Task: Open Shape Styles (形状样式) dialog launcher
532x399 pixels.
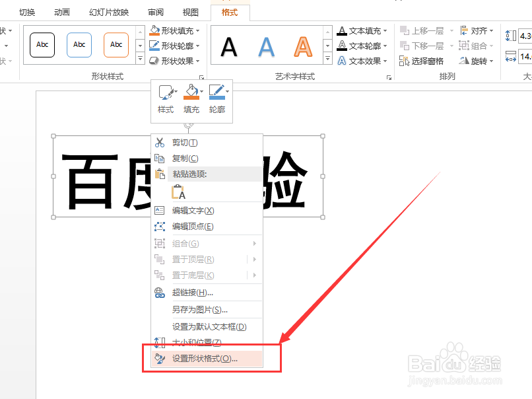Action: pyautogui.click(x=201, y=77)
